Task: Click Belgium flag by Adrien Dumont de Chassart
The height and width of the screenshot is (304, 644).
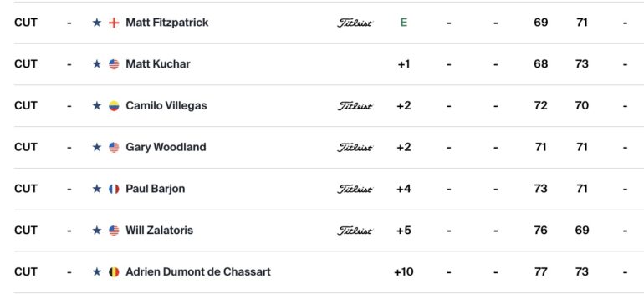Action: (114, 271)
